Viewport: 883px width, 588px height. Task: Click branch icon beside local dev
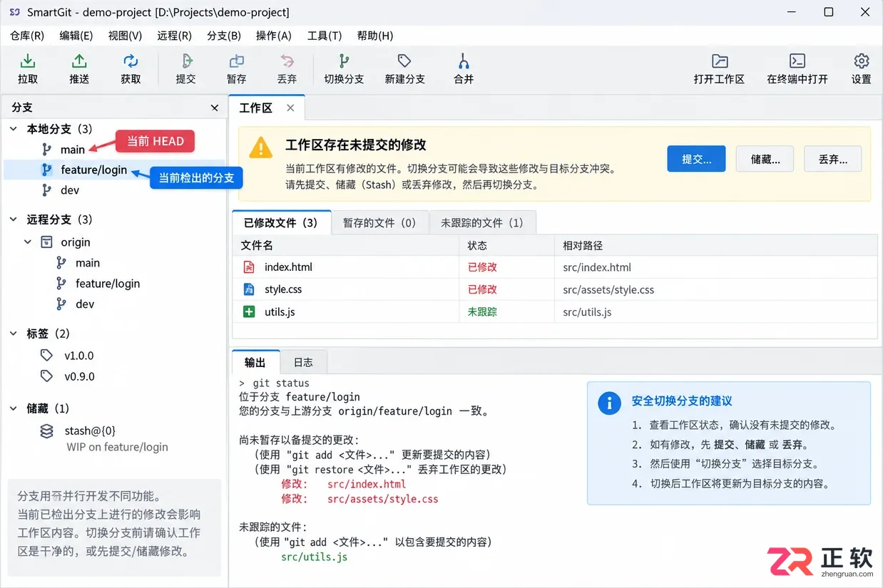pos(46,190)
